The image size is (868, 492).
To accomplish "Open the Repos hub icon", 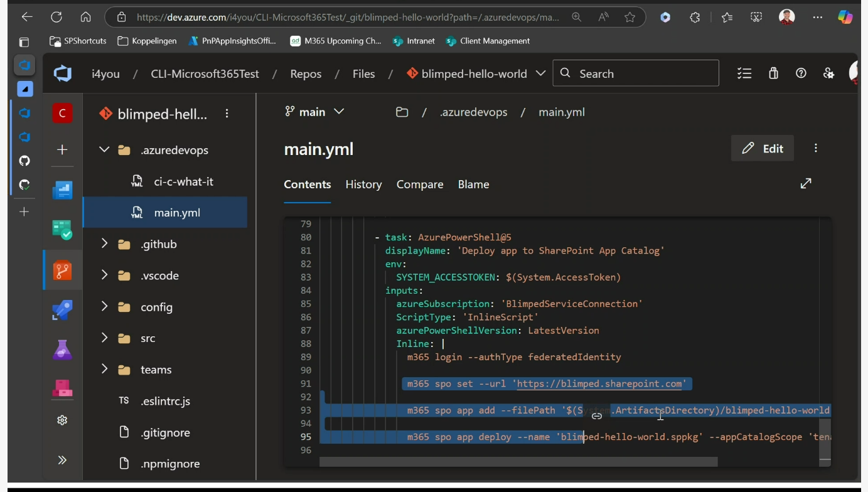I will click(62, 270).
